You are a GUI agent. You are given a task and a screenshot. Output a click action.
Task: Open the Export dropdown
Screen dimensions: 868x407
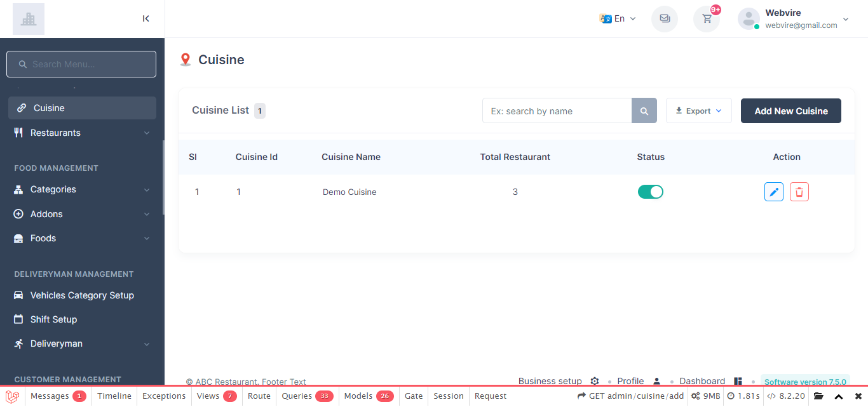(698, 111)
